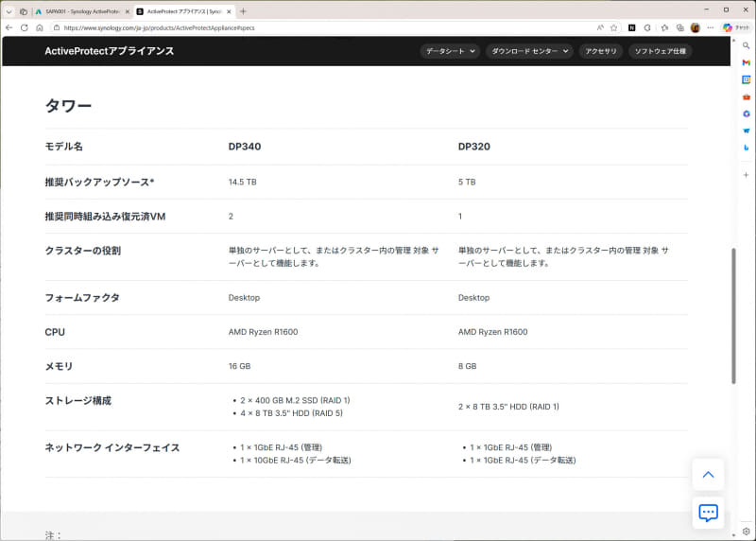Select the ネットワーク インターフェイス row label
Screen dimensions: 756x541
pyautogui.click(x=112, y=448)
